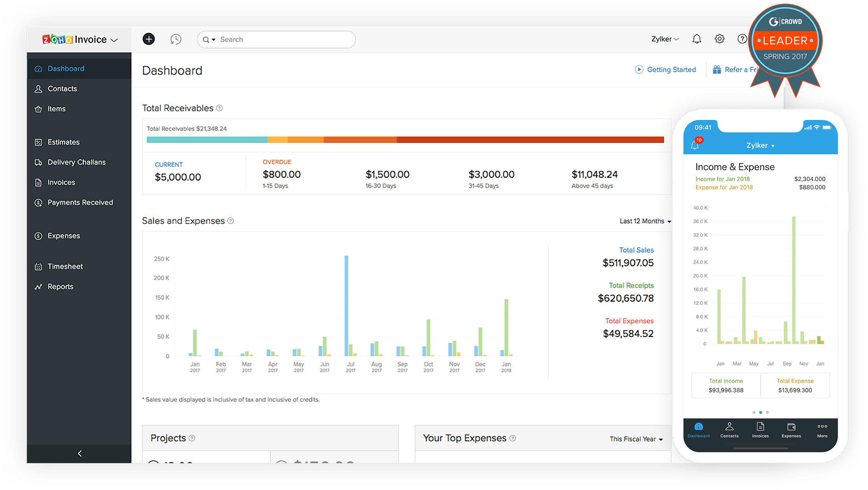Collapse the sidebar using the arrow at bottom

pyautogui.click(x=79, y=453)
